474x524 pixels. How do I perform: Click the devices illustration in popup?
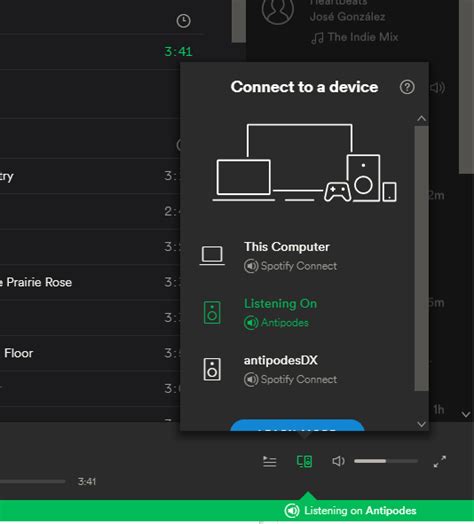coord(305,163)
